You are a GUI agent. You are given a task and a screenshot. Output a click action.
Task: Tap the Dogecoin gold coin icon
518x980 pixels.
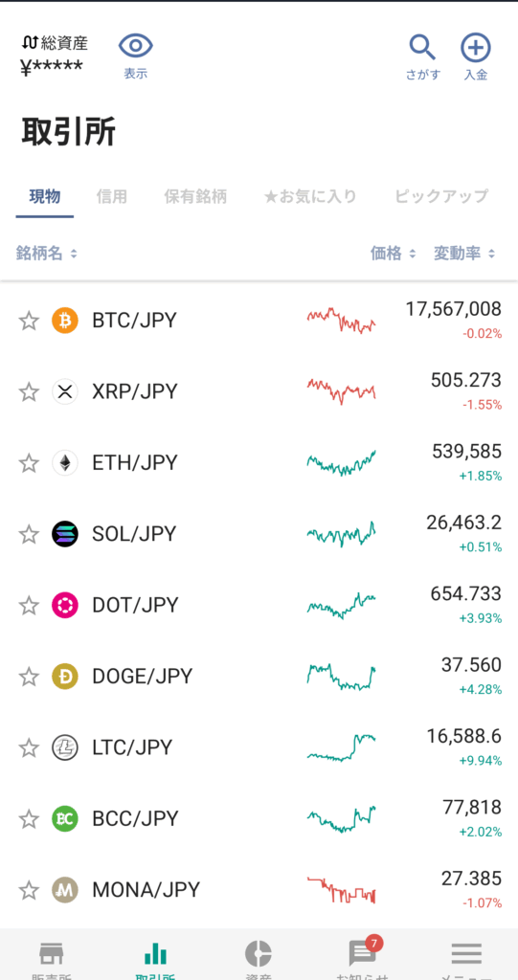point(65,677)
